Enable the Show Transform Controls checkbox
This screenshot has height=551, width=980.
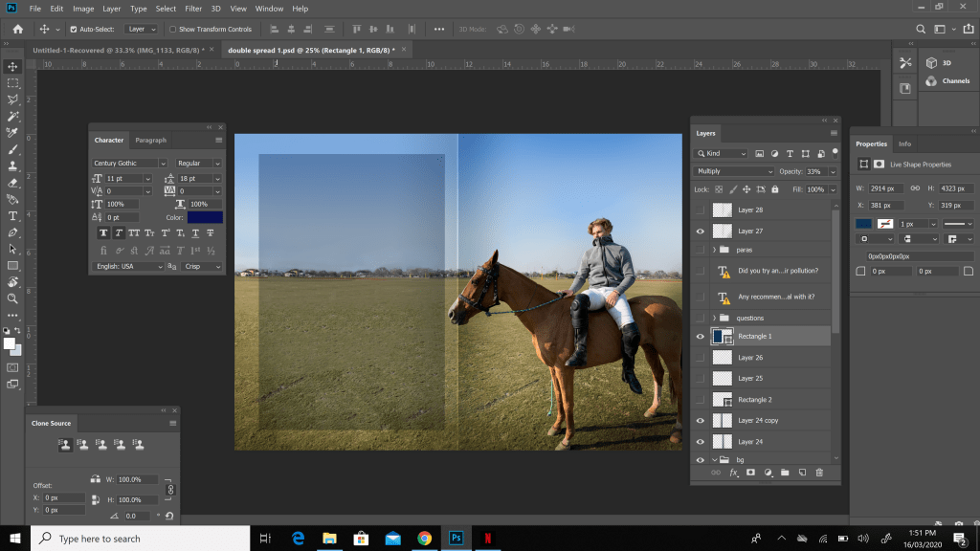(x=172, y=30)
